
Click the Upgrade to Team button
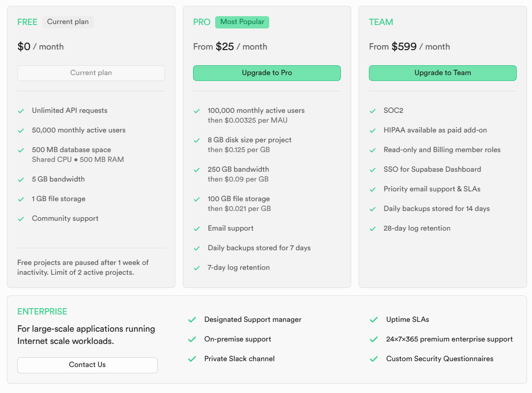[x=443, y=73]
